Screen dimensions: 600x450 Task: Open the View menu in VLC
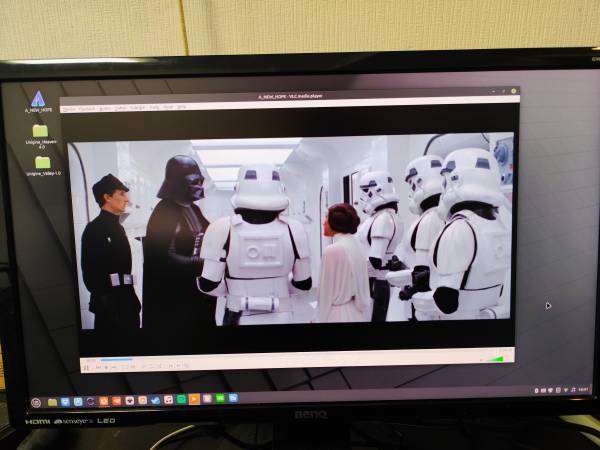click(x=168, y=108)
